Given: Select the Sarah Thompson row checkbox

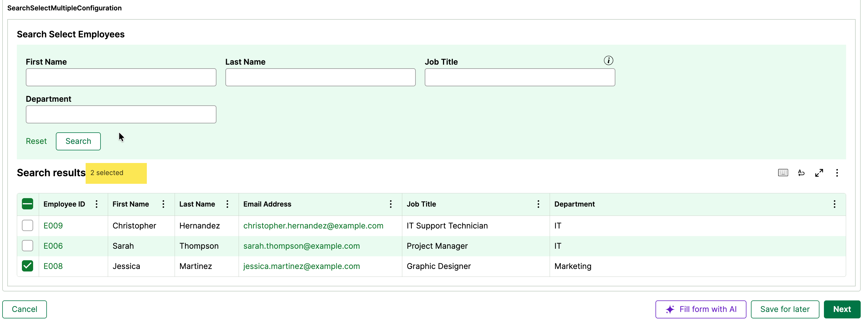Looking at the screenshot, I should [x=27, y=246].
